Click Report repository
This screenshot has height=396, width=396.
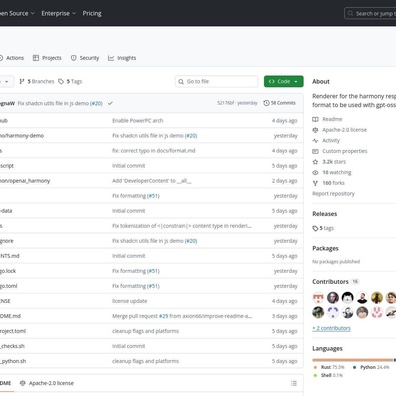(333, 194)
